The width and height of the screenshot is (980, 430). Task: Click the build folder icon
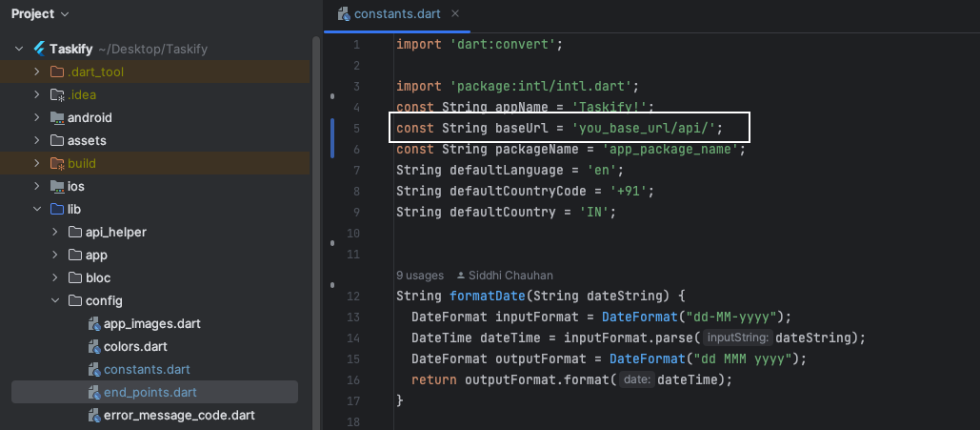pos(56,163)
